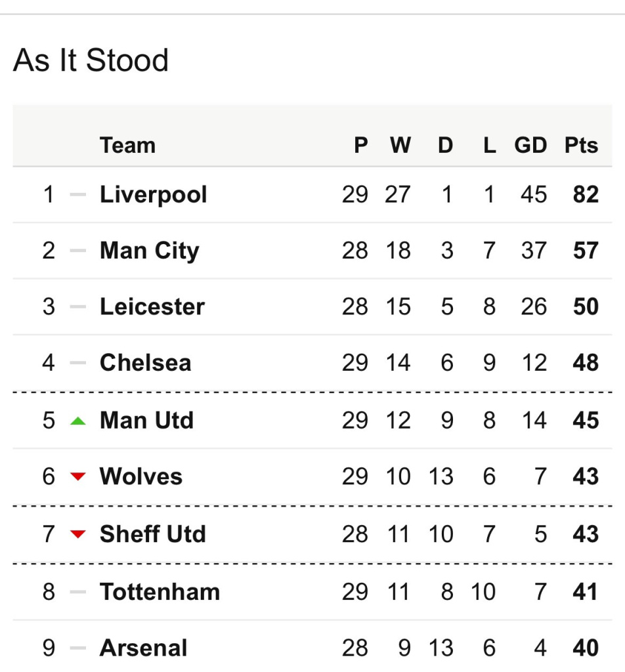This screenshot has width=625, height=672.
Task: Click the Pts column header
Action: tap(581, 145)
